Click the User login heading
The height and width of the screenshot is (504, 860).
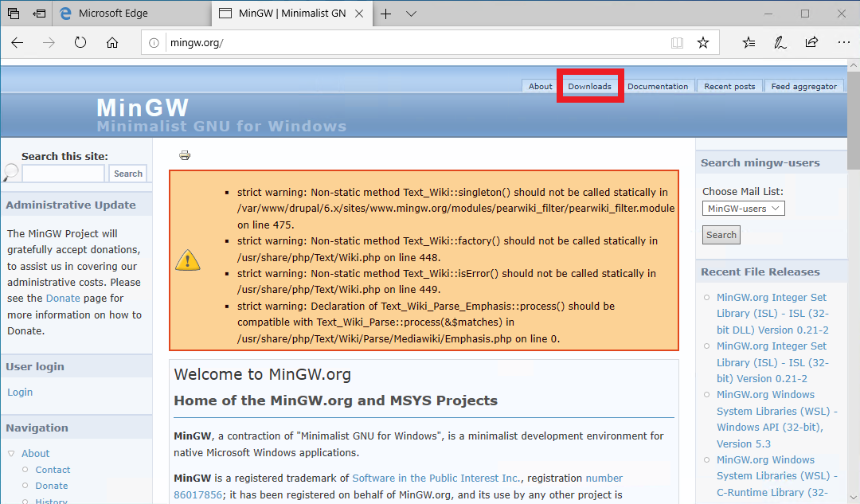[35, 367]
